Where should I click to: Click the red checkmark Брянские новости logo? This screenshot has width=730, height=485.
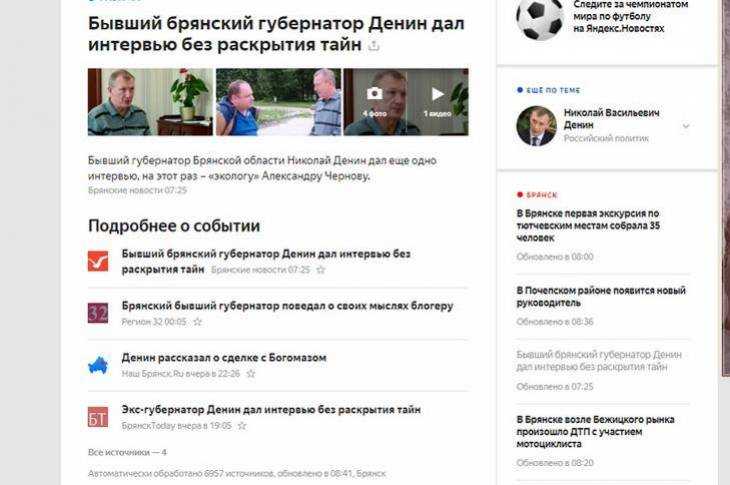click(98, 261)
